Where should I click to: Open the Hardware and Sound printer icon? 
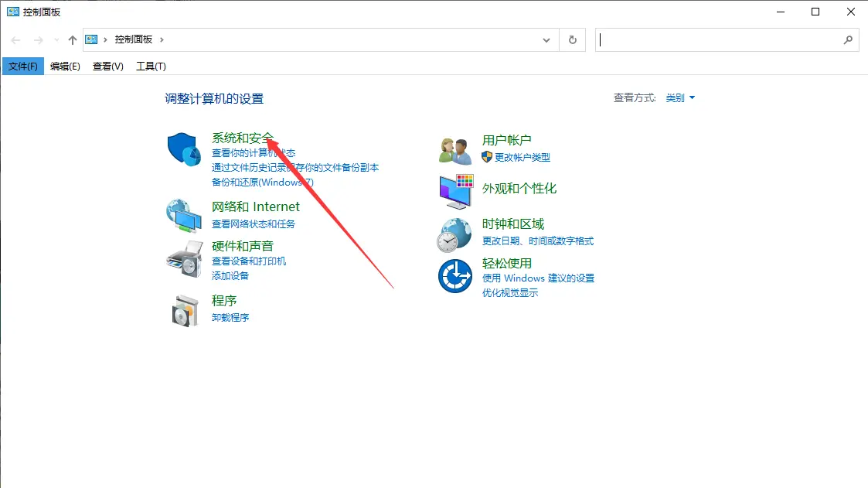coord(184,259)
